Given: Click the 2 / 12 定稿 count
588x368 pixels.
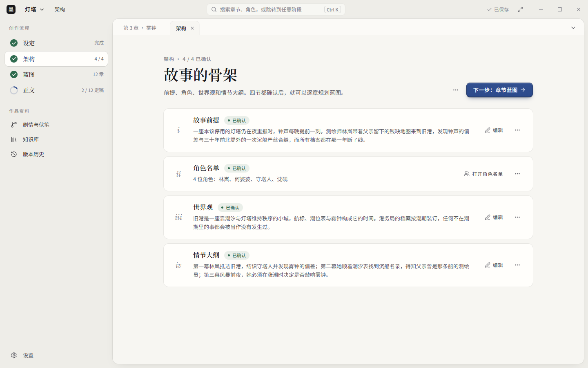Looking at the screenshot, I should point(93,90).
